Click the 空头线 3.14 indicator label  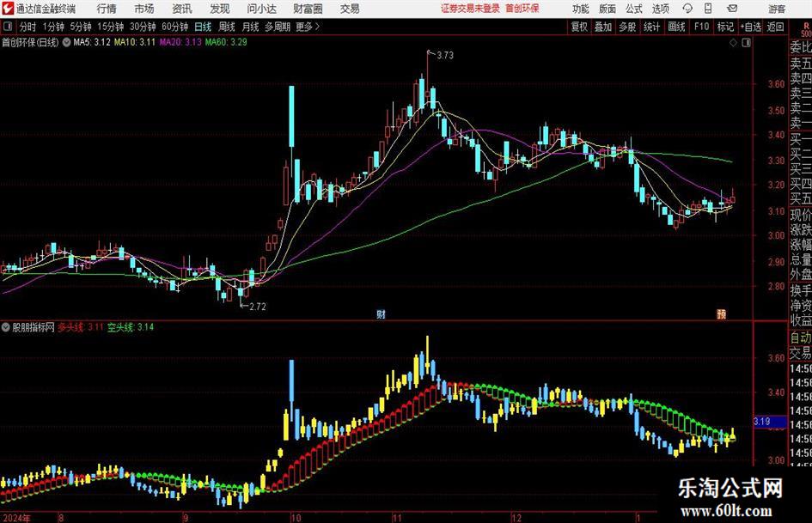tap(131, 327)
